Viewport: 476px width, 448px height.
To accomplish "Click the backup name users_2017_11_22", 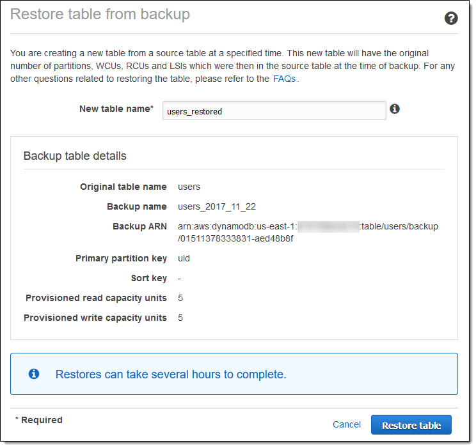I will pos(218,206).
